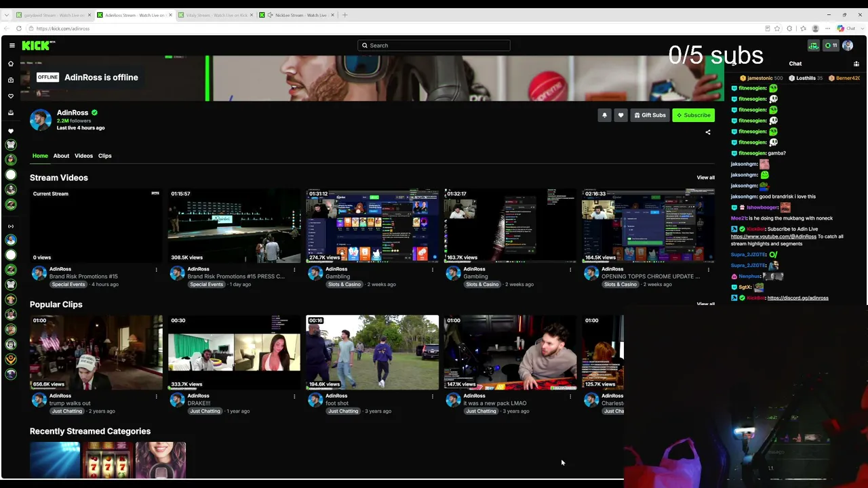Screen dimensions: 868x488
Task: Open Following heart outline sidebar icon
Action: click(11, 96)
